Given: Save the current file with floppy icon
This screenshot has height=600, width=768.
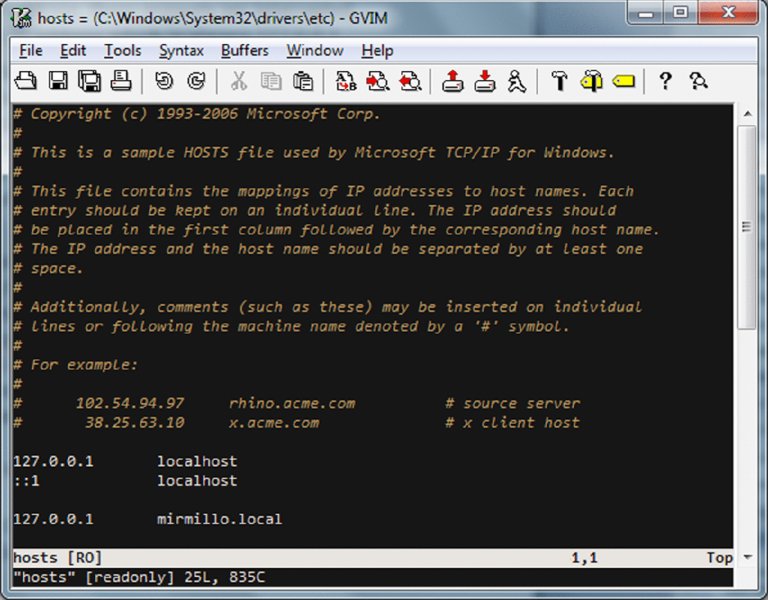Looking at the screenshot, I should (x=58, y=81).
